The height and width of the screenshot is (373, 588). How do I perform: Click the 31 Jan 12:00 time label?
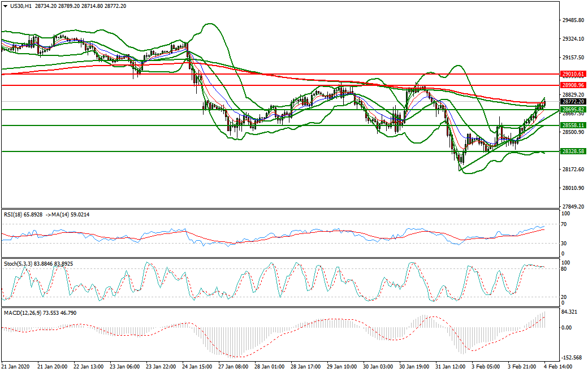(451, 367)
